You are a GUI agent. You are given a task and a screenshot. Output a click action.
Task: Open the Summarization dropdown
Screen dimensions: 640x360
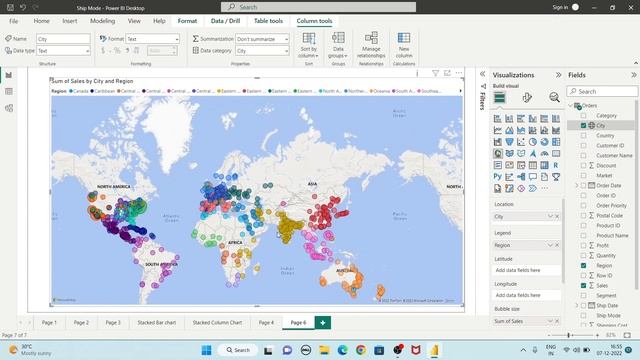coord(262,39)
